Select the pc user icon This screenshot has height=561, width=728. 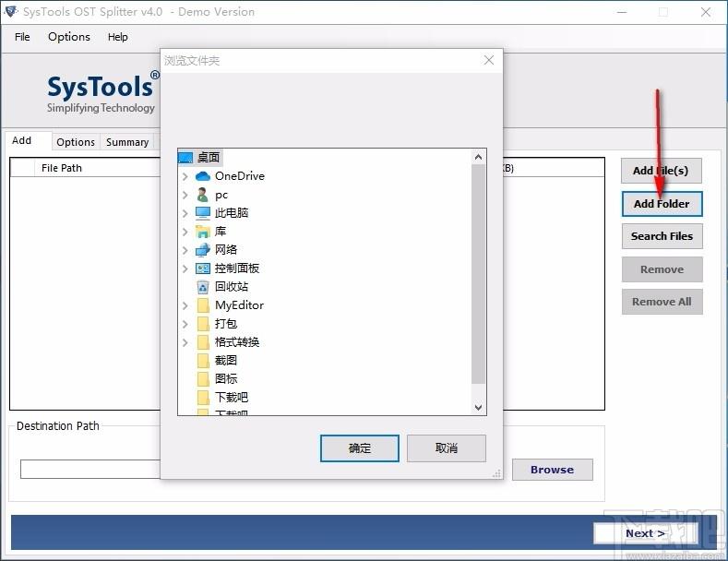pos(202,195)
